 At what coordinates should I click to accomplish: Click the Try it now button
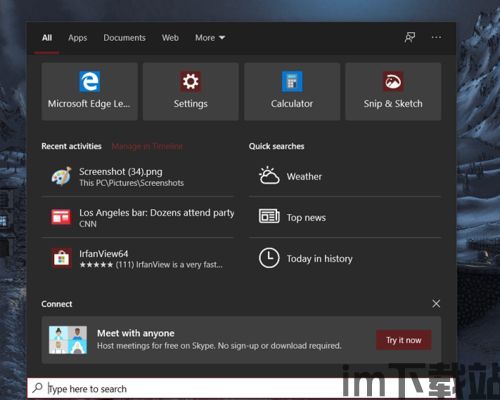[x=404, y=340]
